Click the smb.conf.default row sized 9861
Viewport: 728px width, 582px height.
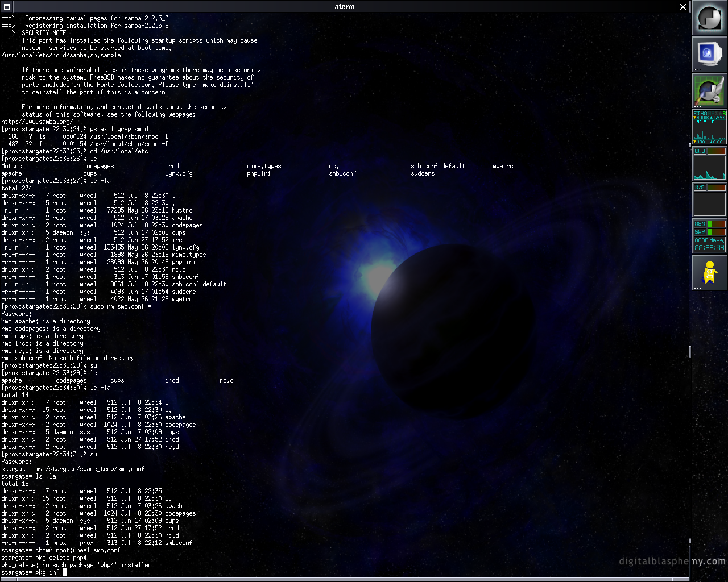point(114,284)
